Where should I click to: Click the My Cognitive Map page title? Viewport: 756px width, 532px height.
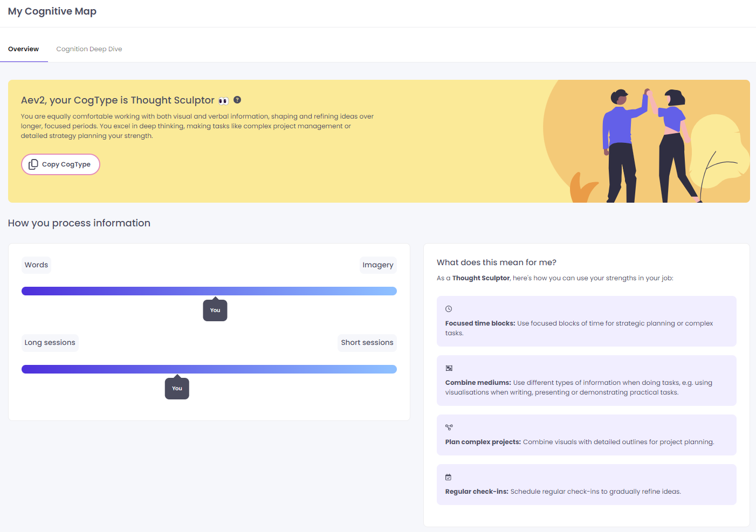coord(52,11)
